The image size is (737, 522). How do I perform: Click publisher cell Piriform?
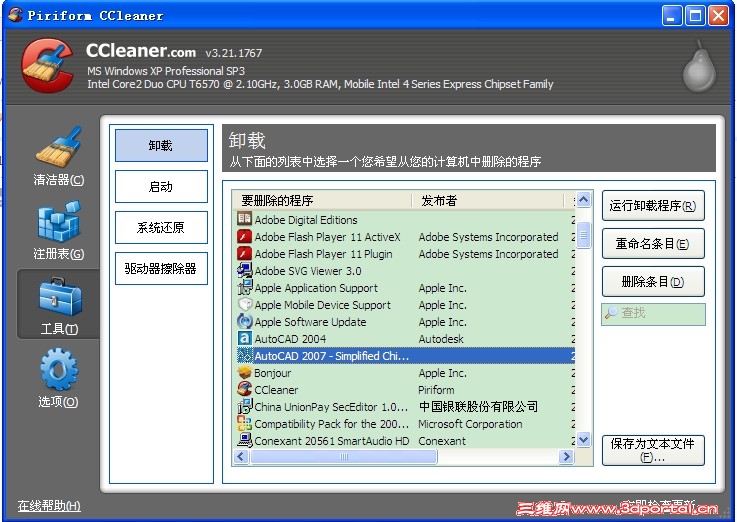point(436,390)
